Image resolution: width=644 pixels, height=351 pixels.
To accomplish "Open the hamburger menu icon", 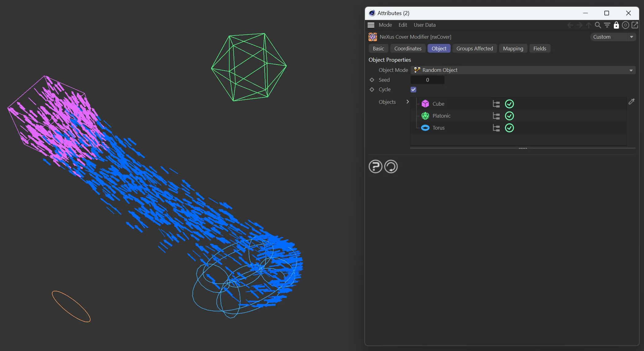I will point(371,25).
